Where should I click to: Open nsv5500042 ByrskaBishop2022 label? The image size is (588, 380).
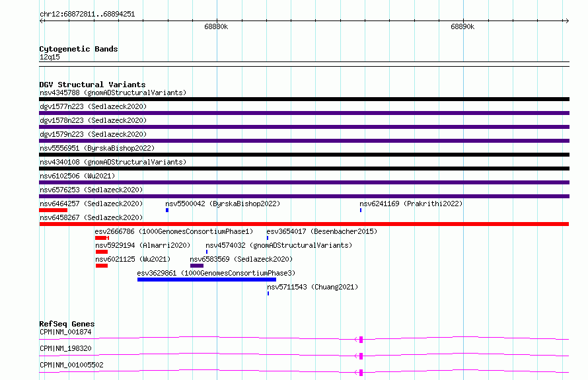click(223, 204)
